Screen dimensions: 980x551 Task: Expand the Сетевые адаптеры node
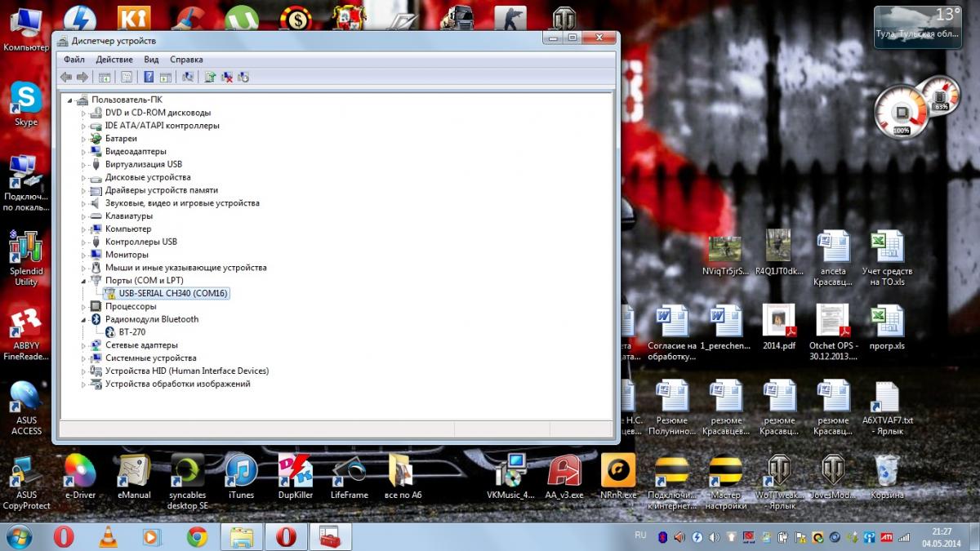[83, 345]
